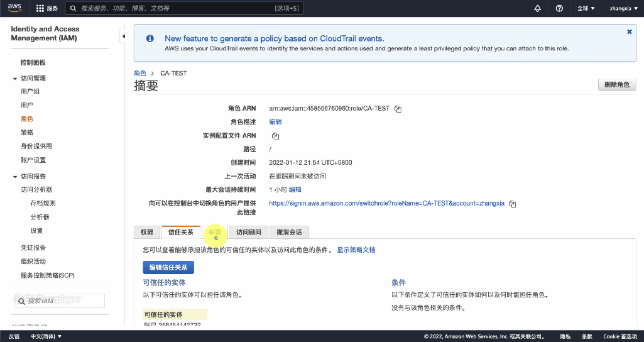Collapse the IAM side navigation panel
The height and width of the screenshot is (342, 644).
tap(123, 36)
